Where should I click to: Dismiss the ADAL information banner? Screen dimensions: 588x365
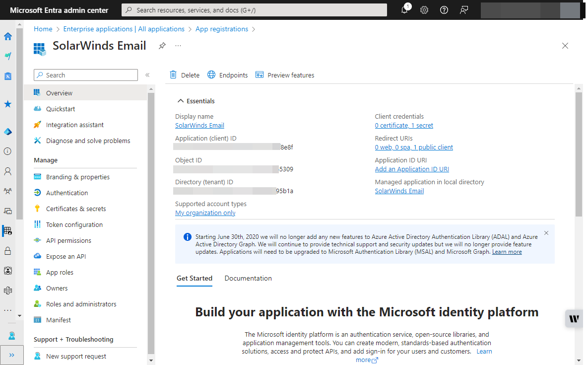click(x=546, y=233)
